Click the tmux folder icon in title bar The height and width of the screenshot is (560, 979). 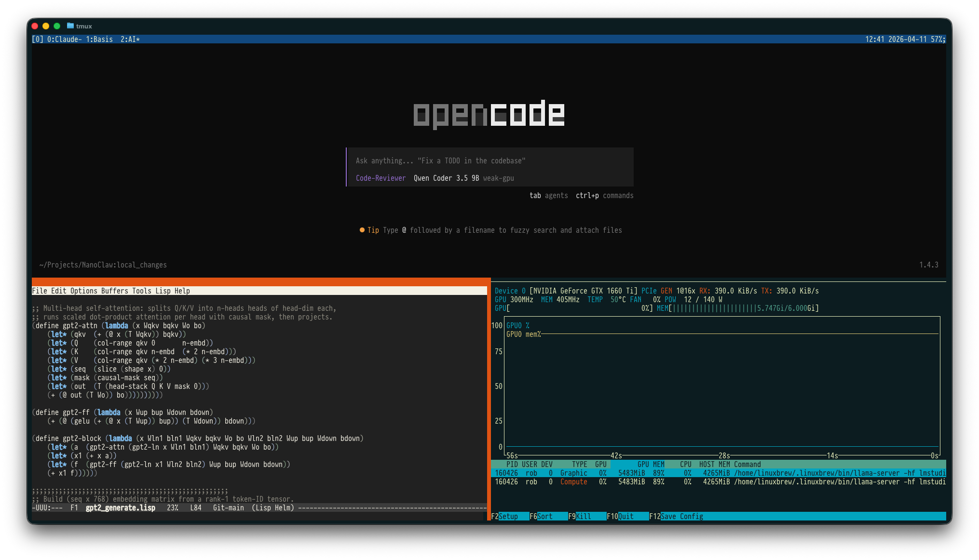coord(70,26)
